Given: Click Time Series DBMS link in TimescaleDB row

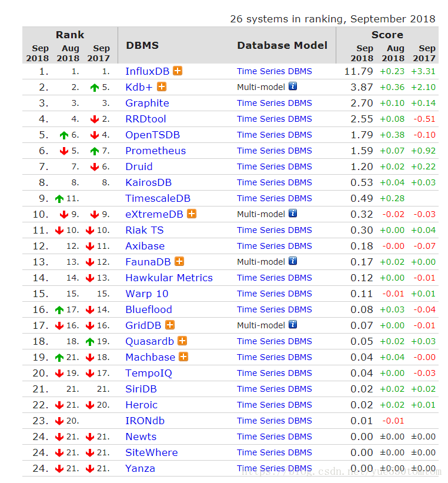Looking at the screenshot, I should (275, 198).
